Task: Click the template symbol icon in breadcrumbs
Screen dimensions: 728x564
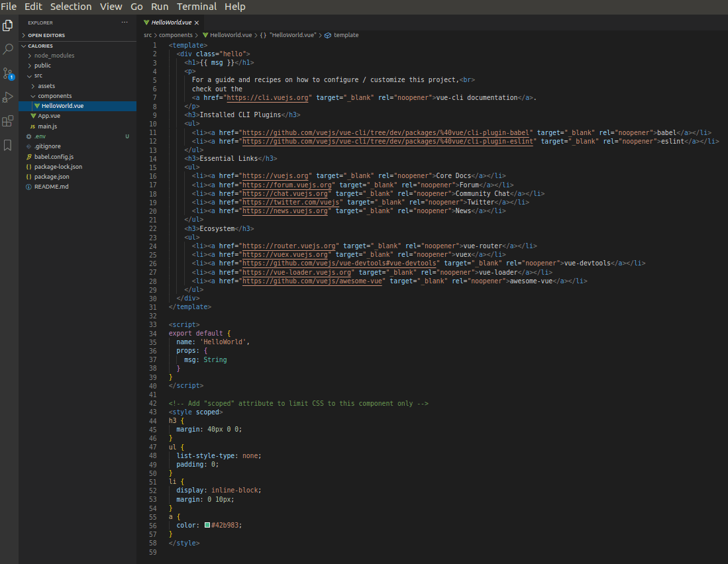Action: click(328, 35)
